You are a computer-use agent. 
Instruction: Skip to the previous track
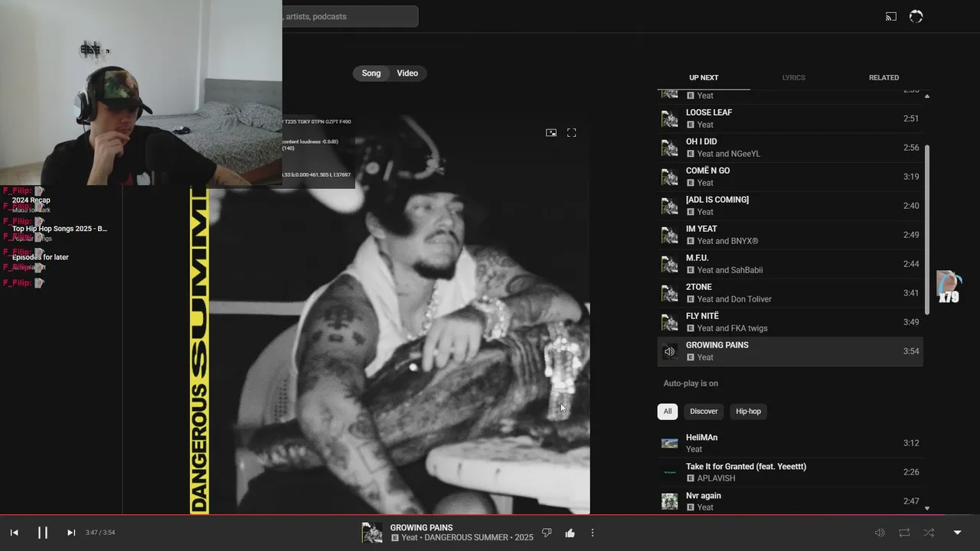pyautogui.click(x=14, y=533)
